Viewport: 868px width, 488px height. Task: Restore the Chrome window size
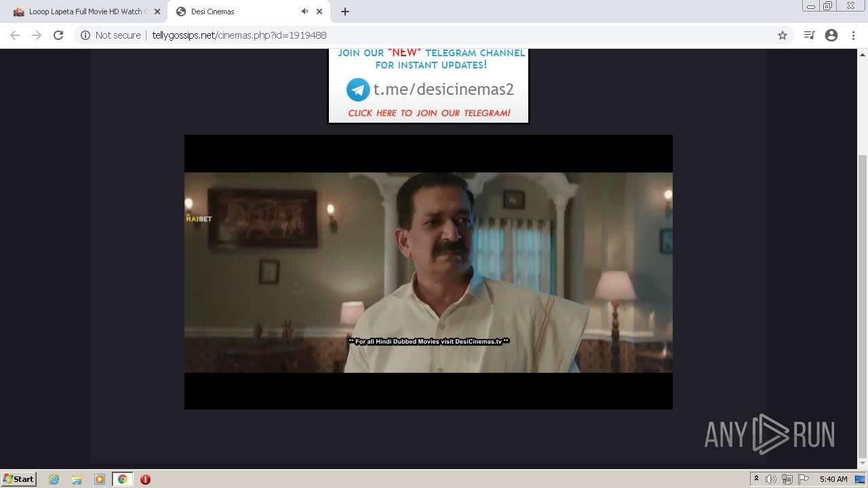point(828,6)
